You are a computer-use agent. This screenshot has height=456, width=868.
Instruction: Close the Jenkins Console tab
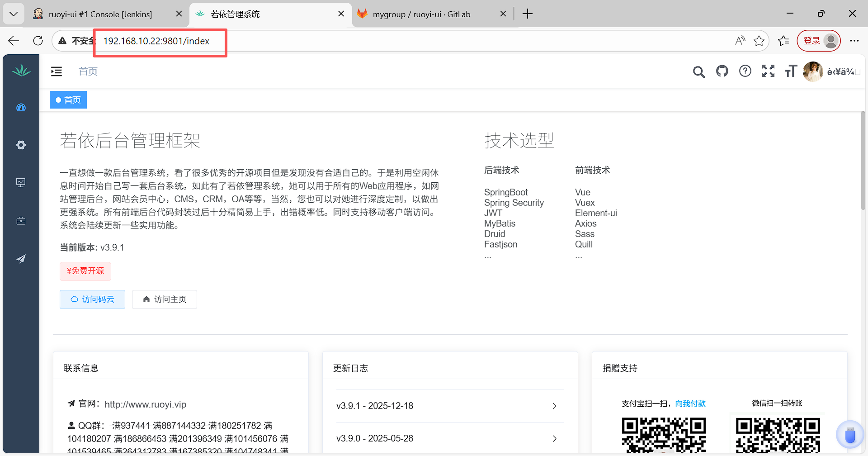click(x=179, y=14)
